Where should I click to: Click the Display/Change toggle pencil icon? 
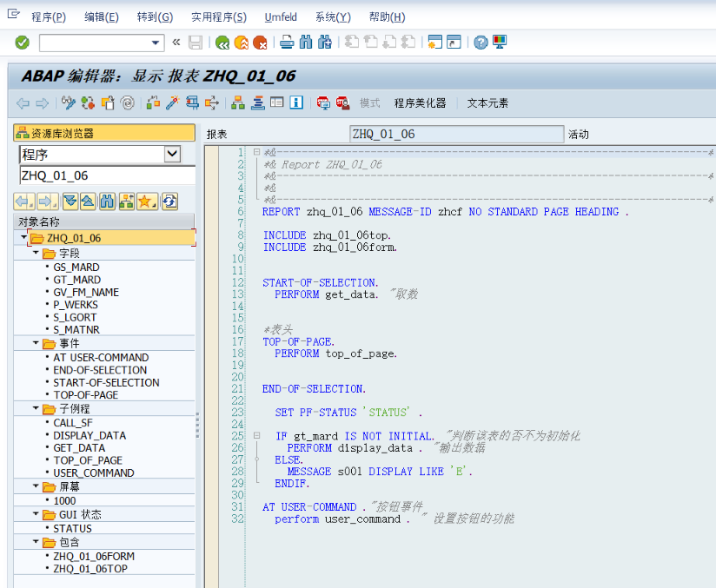tap(69, 102)
